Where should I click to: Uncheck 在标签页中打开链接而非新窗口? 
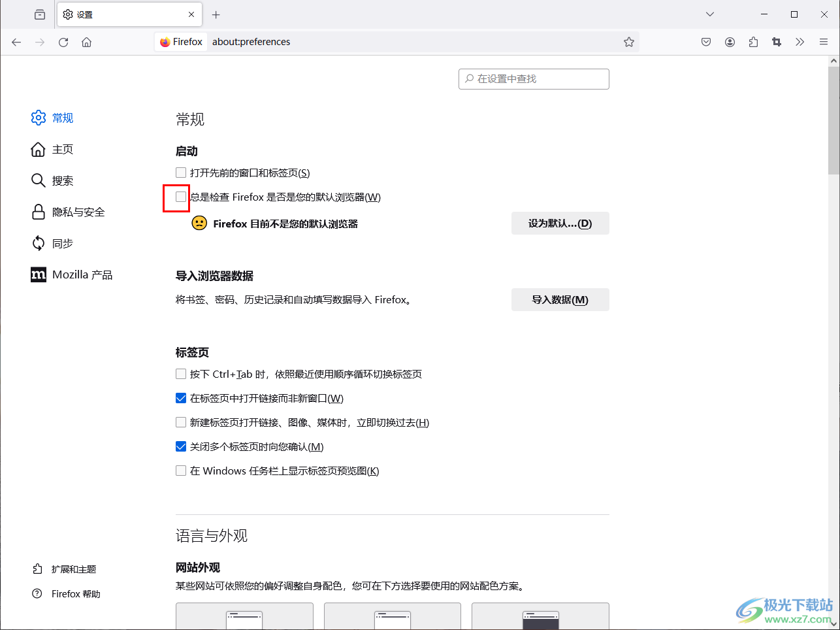(x=181, y=398)
